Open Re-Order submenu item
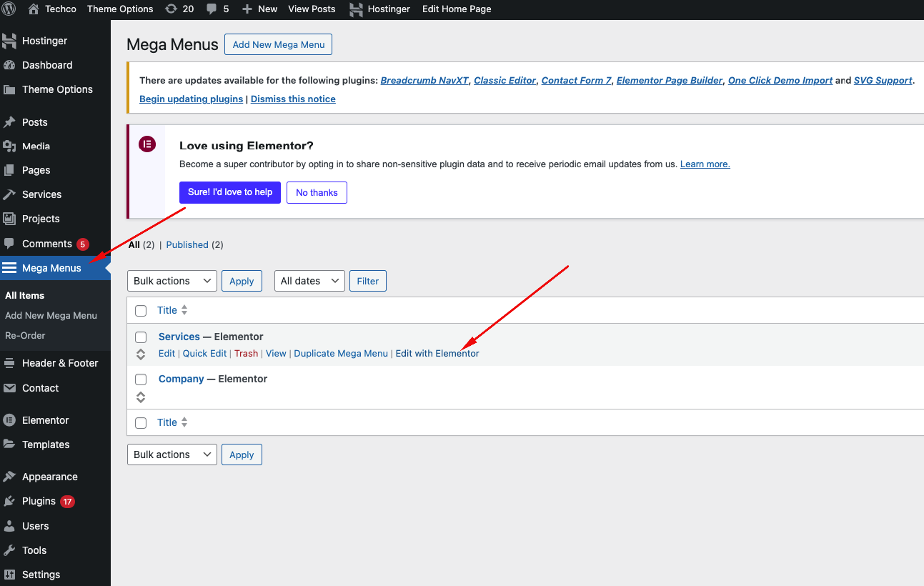The image size is (924, 586). click(x=25, y=335)
